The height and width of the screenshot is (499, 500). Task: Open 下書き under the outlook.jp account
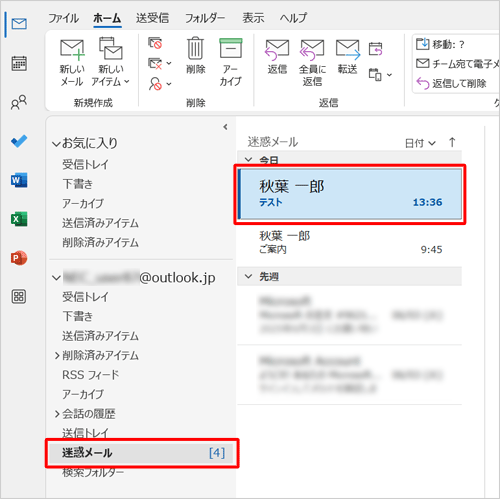click(77, 316)
